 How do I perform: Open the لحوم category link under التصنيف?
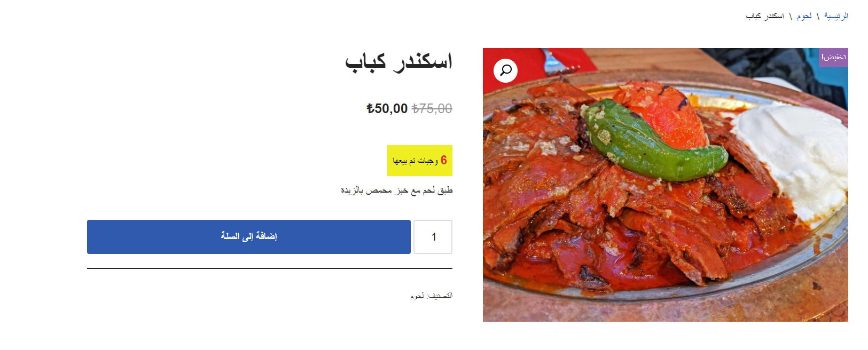pyautogui.click(x=417, y=296)
